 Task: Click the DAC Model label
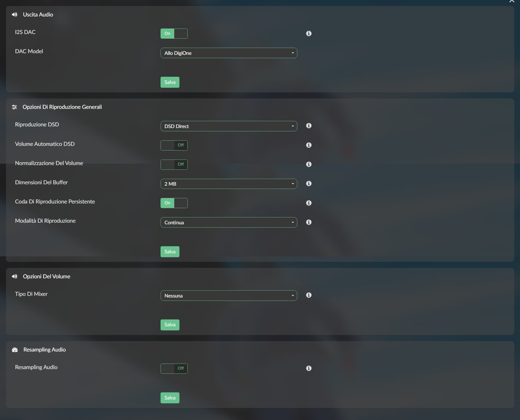tap(29, 51)
